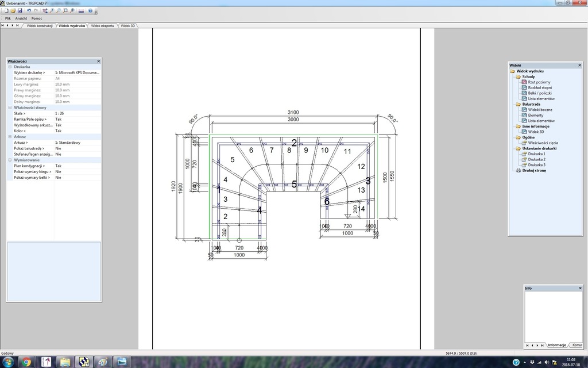Open help via the question mark icon

coord(90,11)
